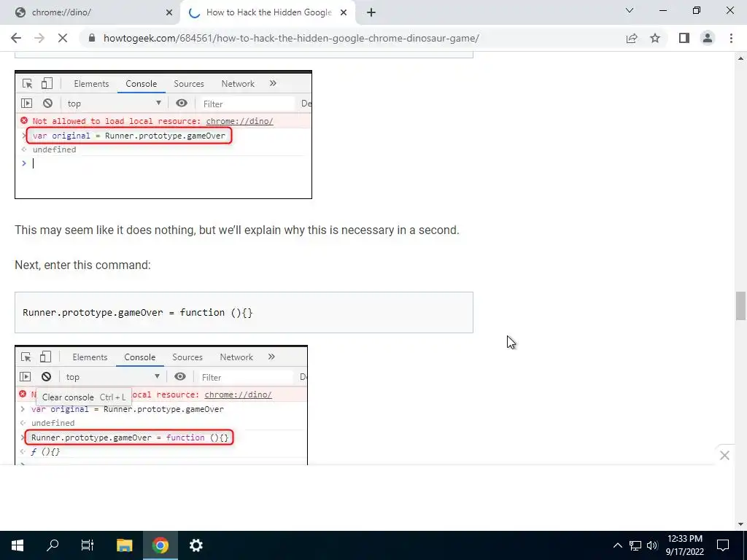Close the chrome://dino/ tab

click(x=169, y=13)
